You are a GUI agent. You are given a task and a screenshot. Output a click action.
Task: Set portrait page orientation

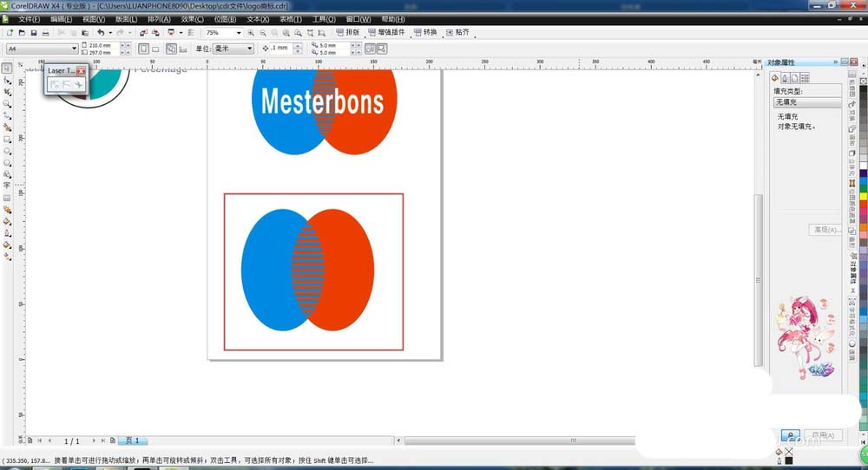click(x=143, y=49)
